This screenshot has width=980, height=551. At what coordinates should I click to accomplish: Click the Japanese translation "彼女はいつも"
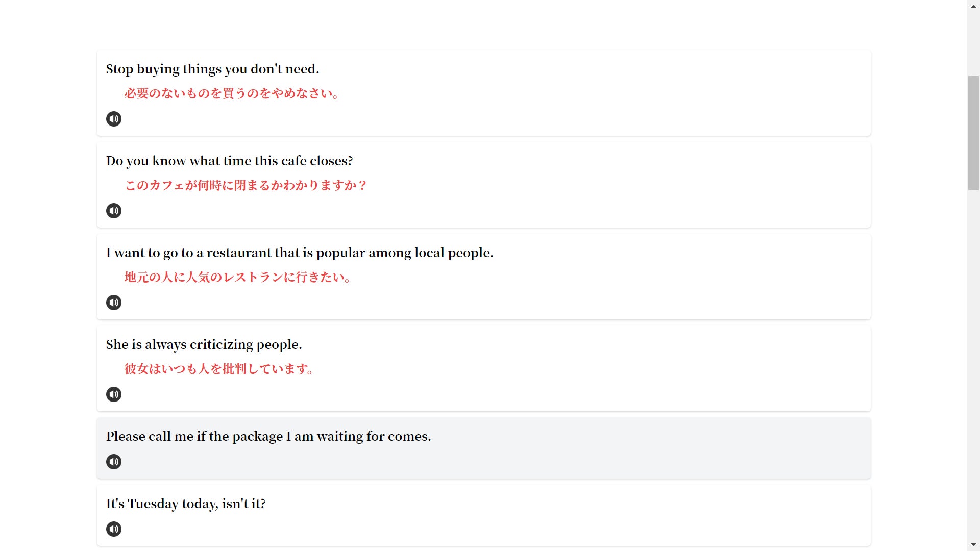click(x=218, y=369)
